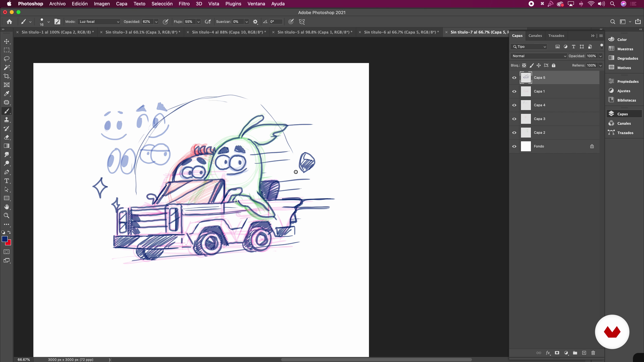Create a new layer icon
The height and width of the screenshot is (362, 644).
tap(584, 353)
